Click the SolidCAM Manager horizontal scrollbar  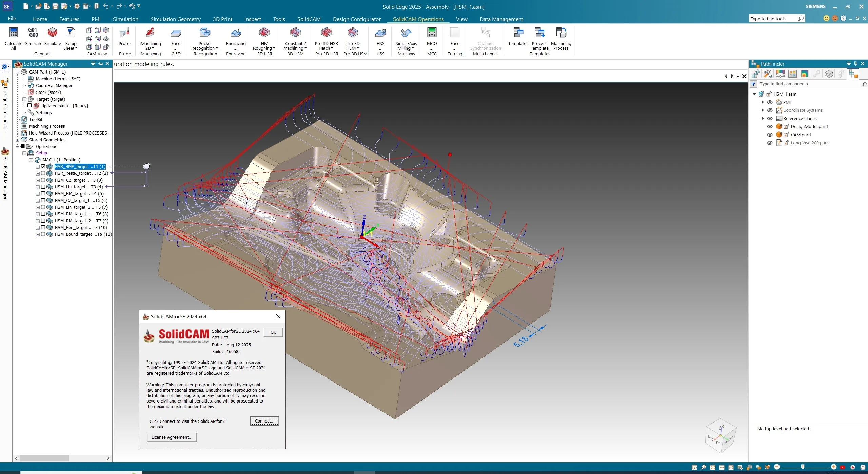(44, 458)
